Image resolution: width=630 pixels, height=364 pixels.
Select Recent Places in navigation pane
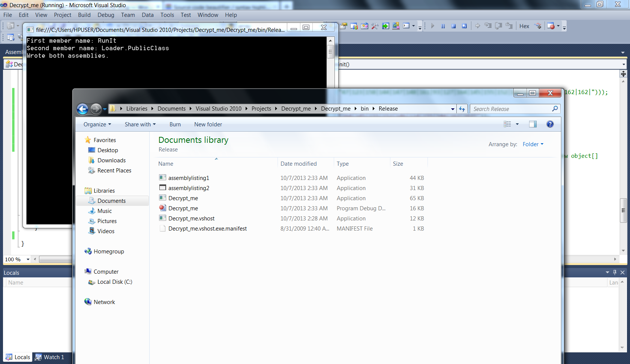(x=114, y=171)
